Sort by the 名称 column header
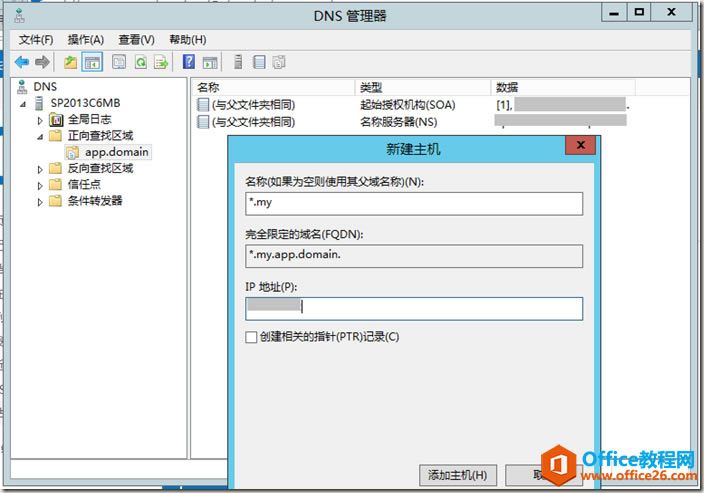Image resolution: width=704 pixels, height=493 pixels. pyautogui.click(x=274, y=88)
